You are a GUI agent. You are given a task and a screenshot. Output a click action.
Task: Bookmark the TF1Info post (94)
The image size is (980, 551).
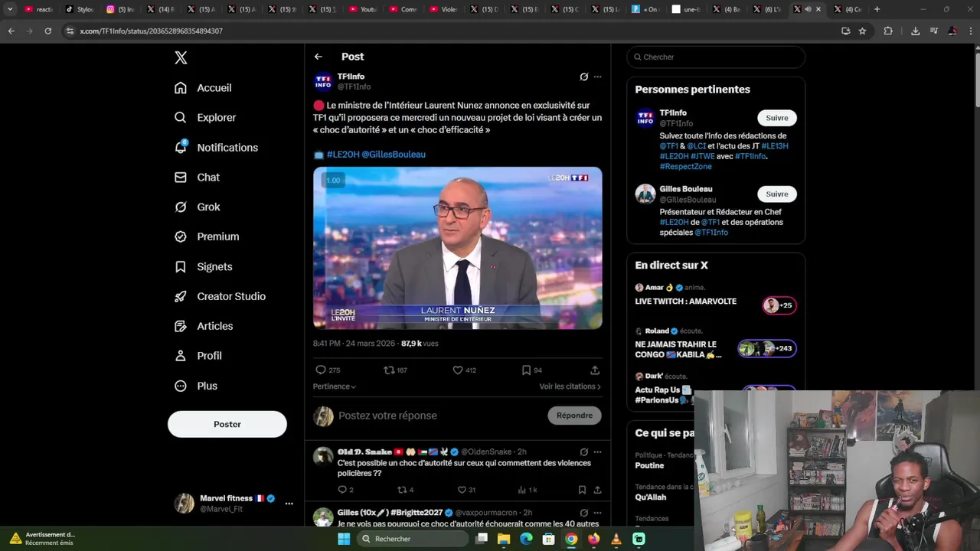click(x=531, y=370)
